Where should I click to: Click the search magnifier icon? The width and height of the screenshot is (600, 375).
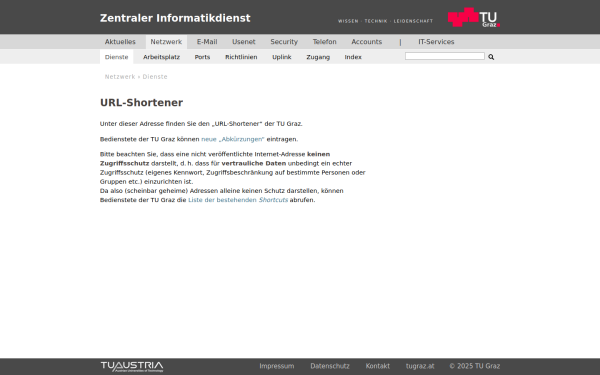point(491,57)
